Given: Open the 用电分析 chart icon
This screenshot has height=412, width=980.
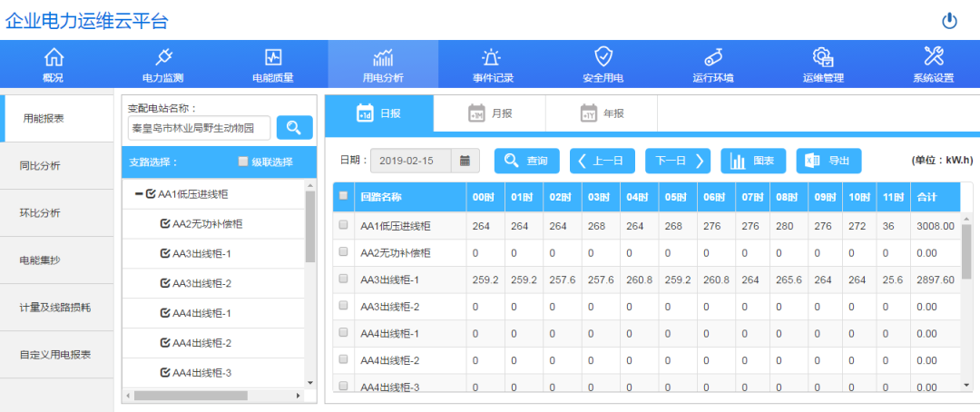Looking at the screenshot, I should point(383,57).
